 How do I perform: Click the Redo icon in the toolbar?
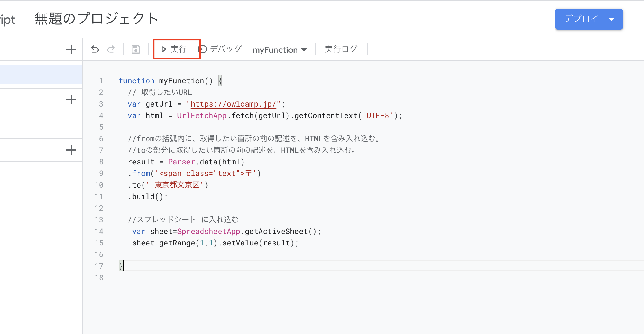(111, 49)
